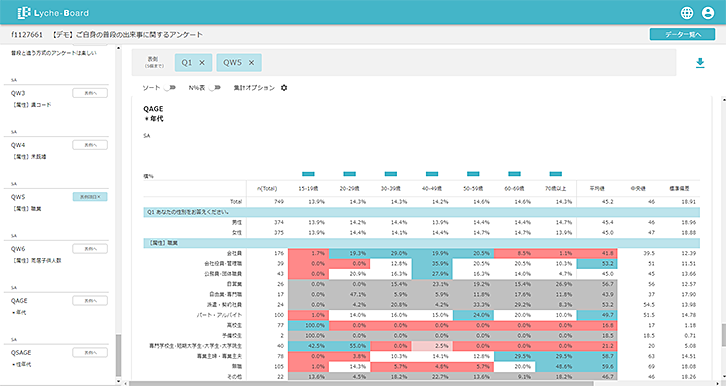Click the teal marker above 20-29歳 column
The height and width of the screenshot is (386, 726).
(x=350, y=174)
